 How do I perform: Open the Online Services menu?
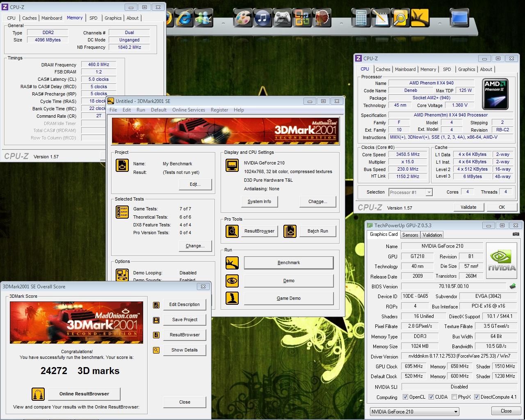(189, 110)
